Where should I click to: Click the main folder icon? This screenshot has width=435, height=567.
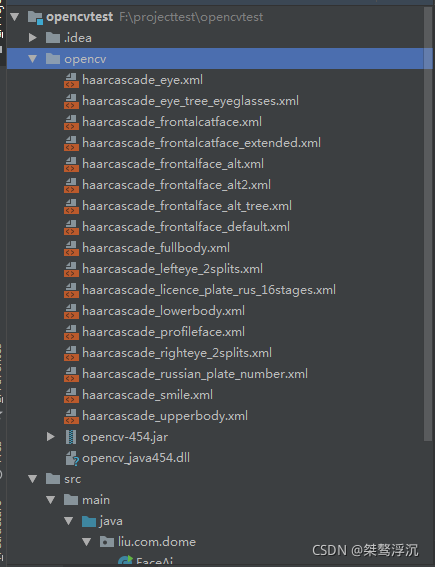tap(71, 500)
